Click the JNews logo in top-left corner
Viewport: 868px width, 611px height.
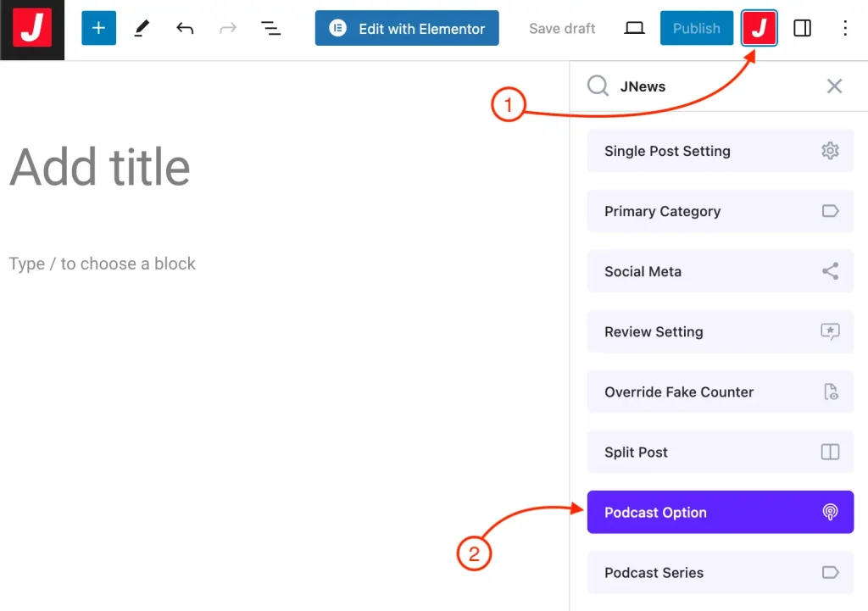[x=32, y=30]
